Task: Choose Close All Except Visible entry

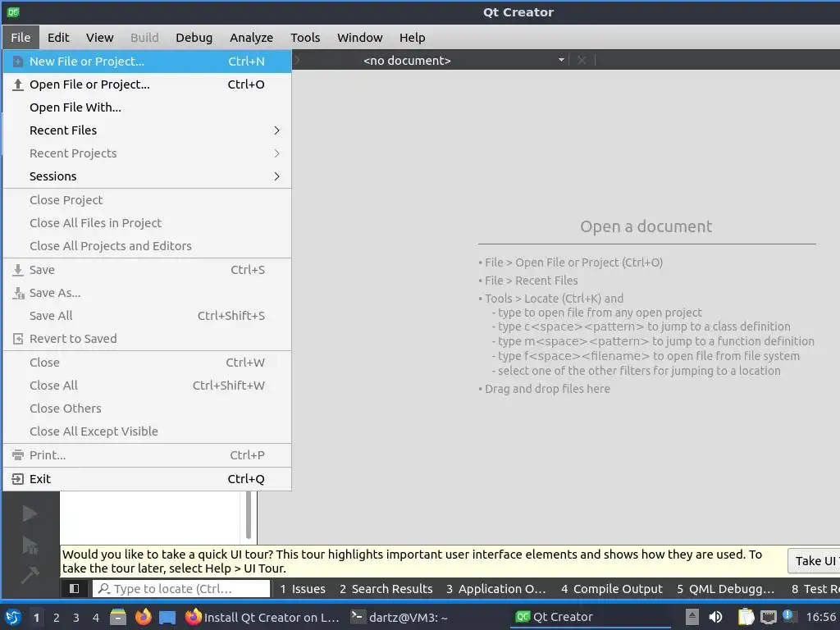Action: click(x=148, y=431)
